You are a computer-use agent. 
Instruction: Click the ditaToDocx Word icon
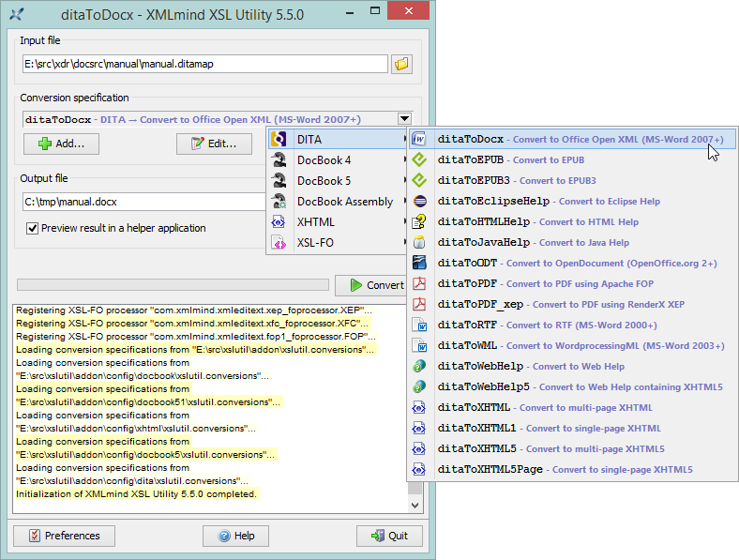coord(419,139)
